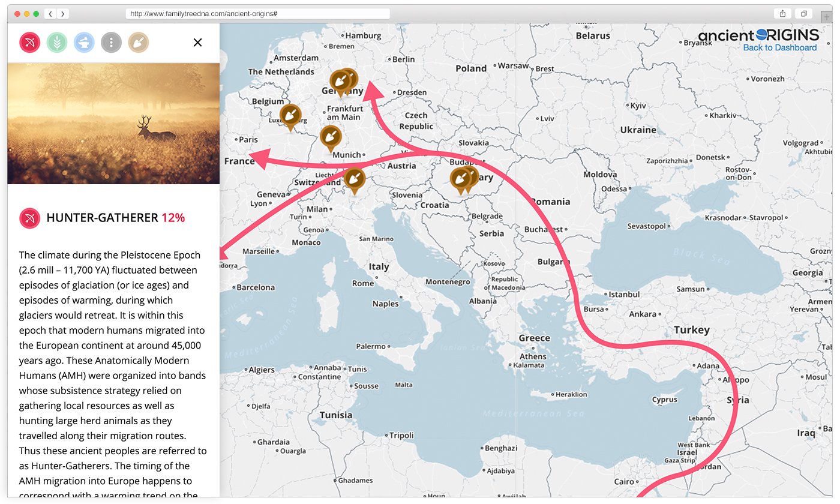
Task: Click the dig site pin over Luxembourg
Action: pos(290,117)
